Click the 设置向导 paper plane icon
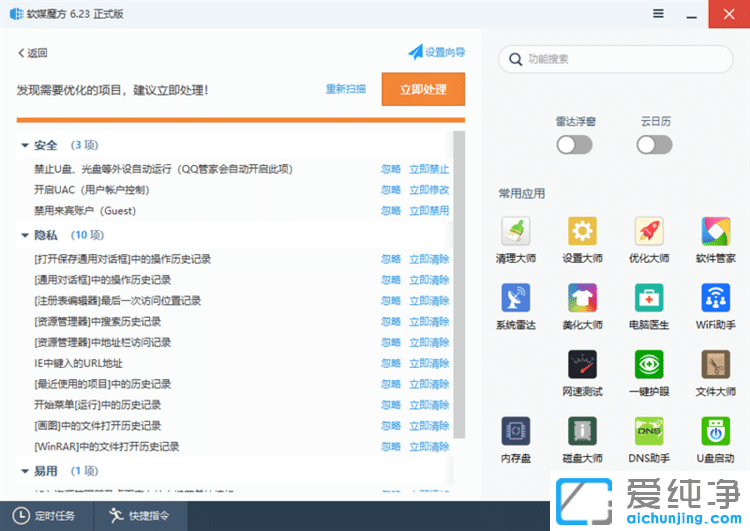This screenshot has width=750, height=531. coord(415,52)
